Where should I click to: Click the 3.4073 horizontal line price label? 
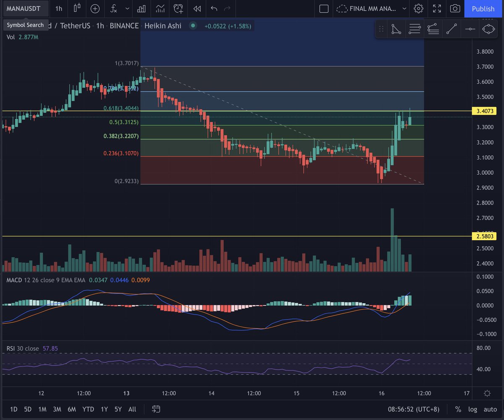click(485, 111)
